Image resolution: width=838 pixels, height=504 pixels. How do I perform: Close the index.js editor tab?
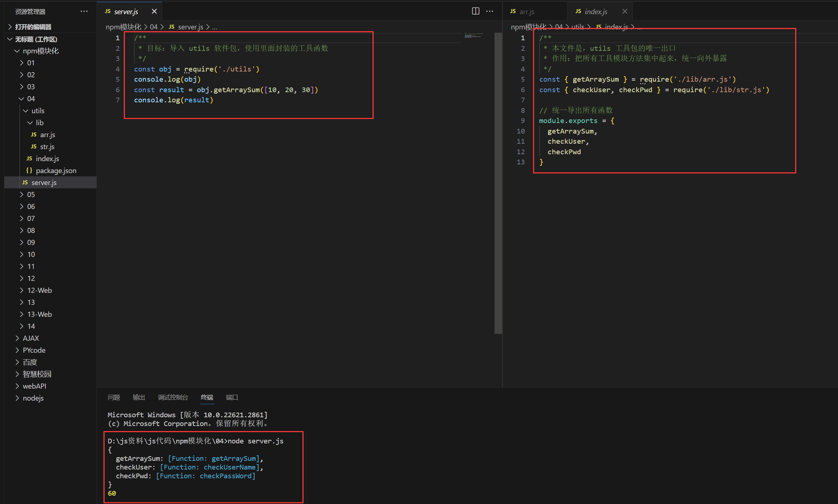pyautogui.click(x=625, y=11)
